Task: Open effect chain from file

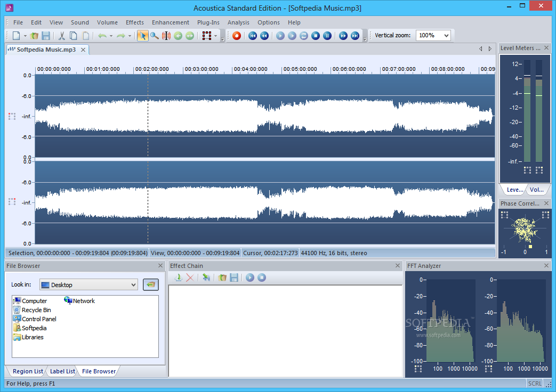Action: pyautogui.click(x=222, y=277)
